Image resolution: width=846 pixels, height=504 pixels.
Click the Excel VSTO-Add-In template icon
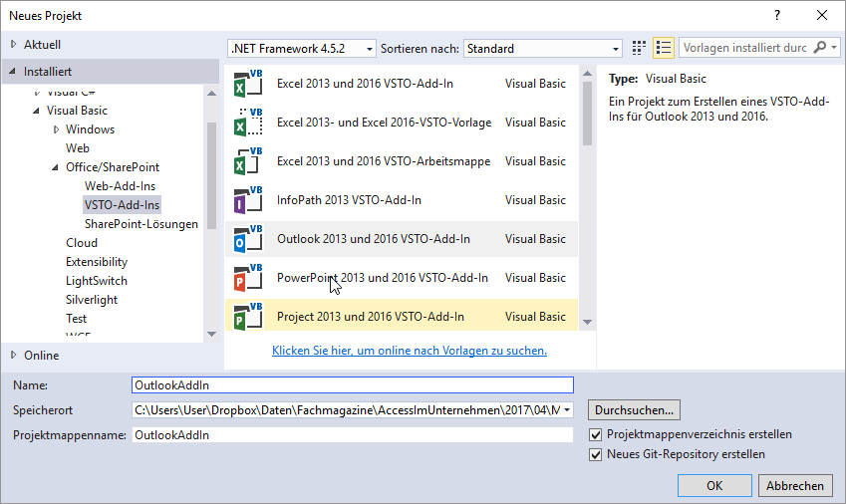[248, 84]
